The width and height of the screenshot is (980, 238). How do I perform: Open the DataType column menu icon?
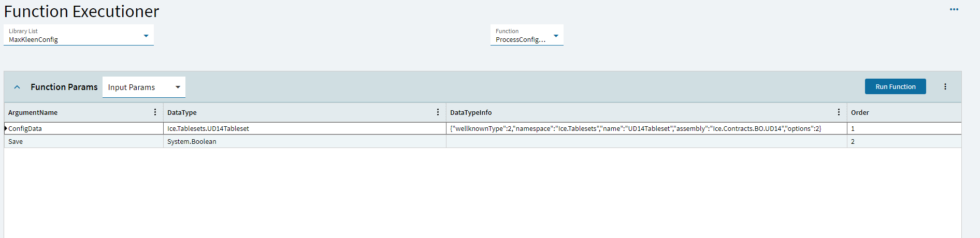(438, 112)
